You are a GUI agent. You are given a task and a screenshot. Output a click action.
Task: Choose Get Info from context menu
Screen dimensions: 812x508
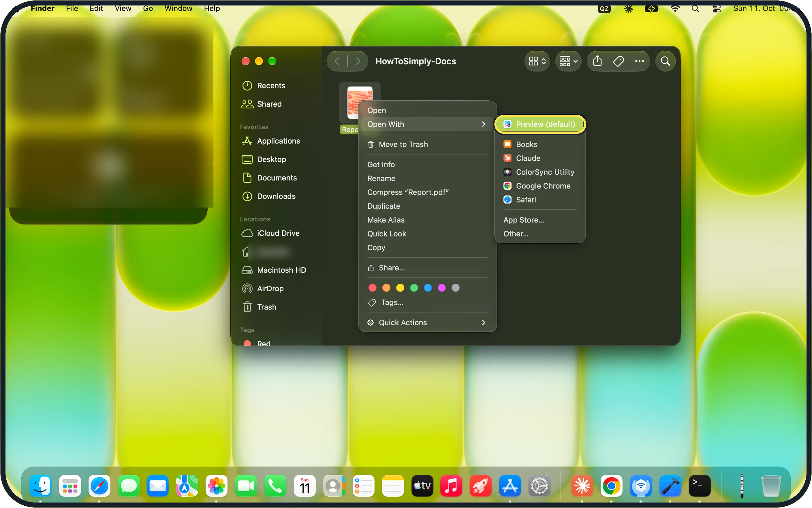tap(427, 165)
